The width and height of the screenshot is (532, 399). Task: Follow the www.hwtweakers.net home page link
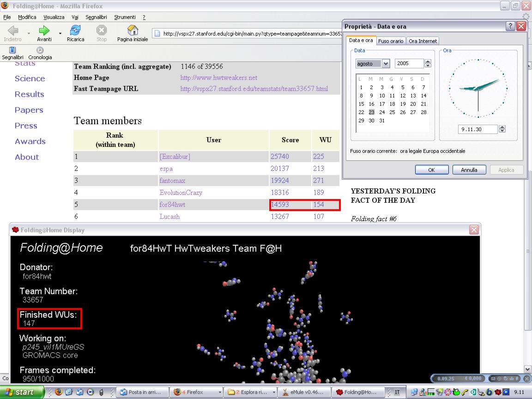pos(219,78)
